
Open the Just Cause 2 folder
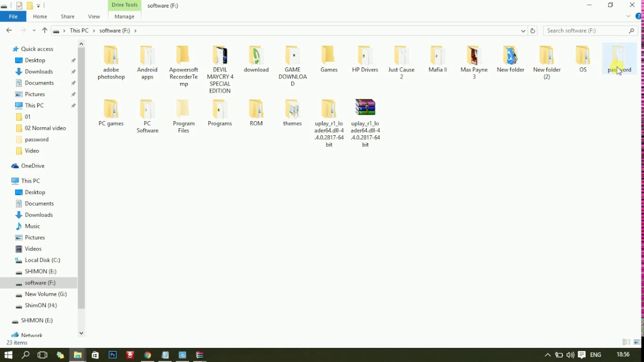pyautogui.click(x=401, y=62)
